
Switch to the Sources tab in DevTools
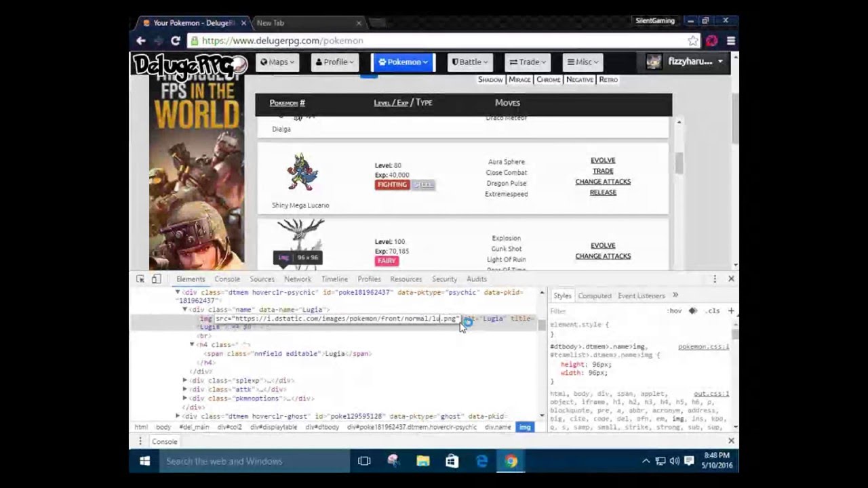tap(262, 279)
